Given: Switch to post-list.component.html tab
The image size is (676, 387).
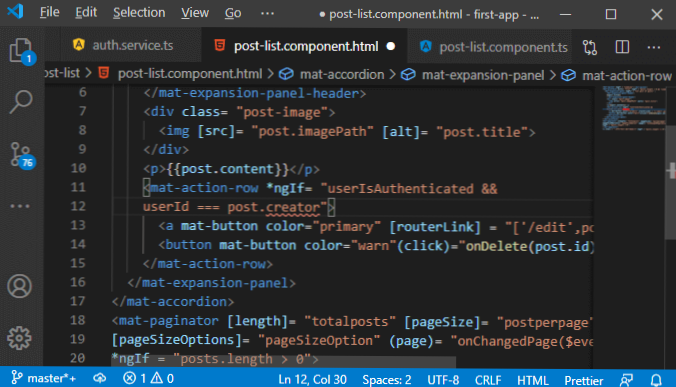Looking at the screenshot, I should coord(304,46).
